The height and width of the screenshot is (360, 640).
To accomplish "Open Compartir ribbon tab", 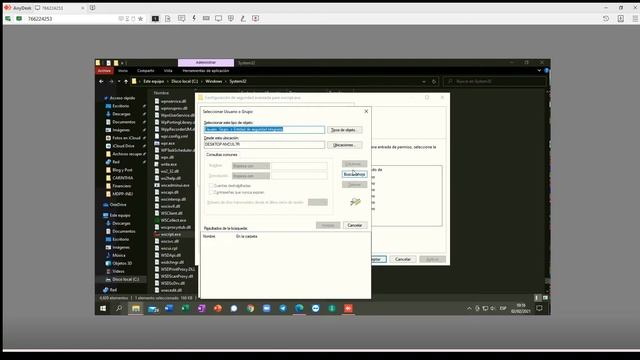I will click(x=146, y=71).
